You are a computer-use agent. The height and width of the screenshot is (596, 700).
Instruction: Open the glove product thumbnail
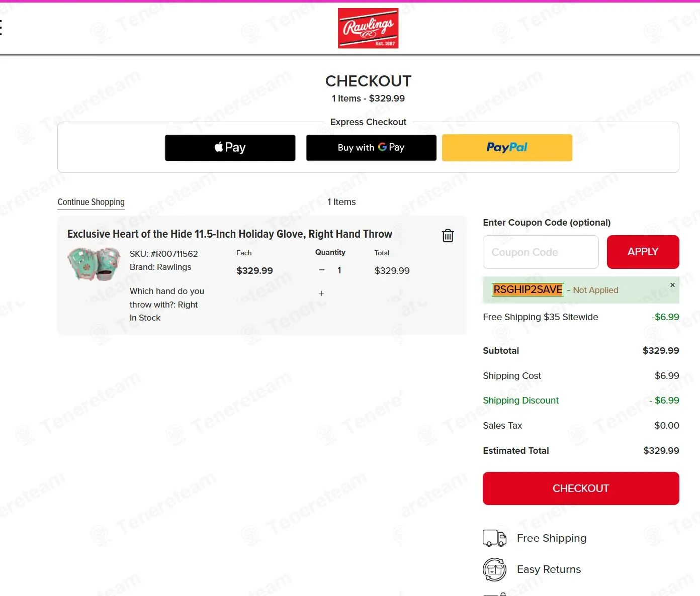[94, 264]
